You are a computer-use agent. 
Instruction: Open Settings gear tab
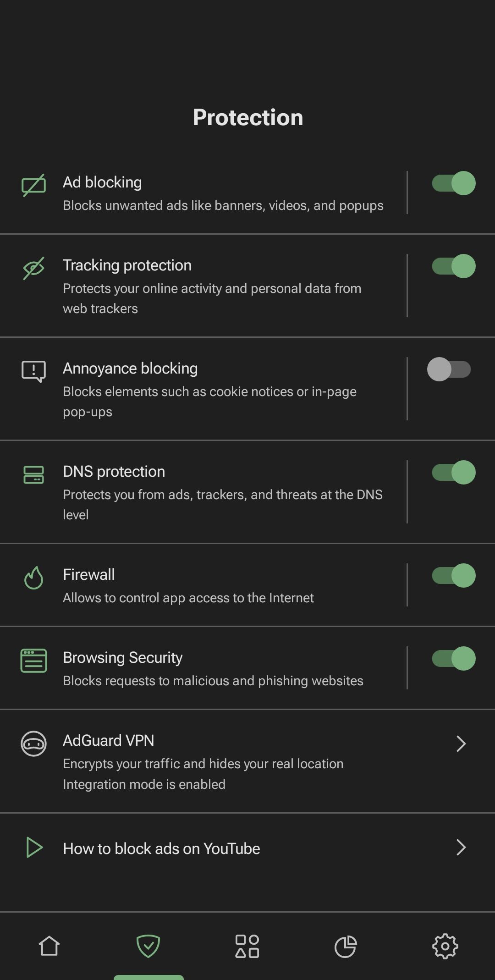(445, 946)
